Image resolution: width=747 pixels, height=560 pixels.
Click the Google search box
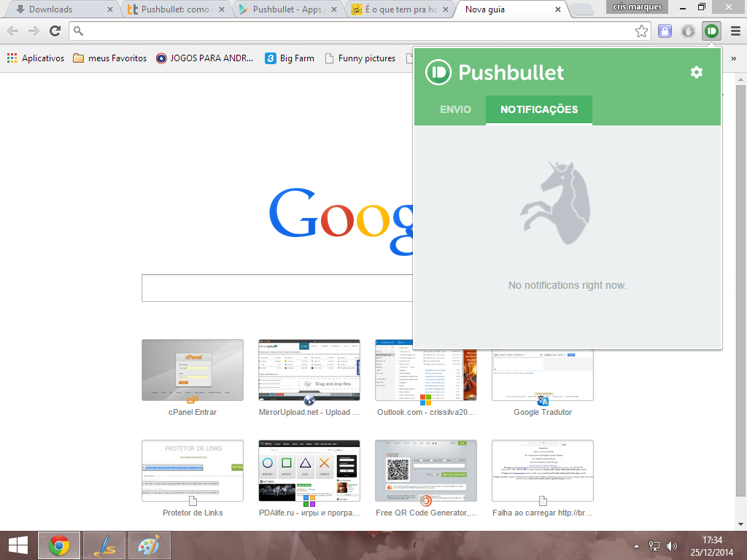tap(277, 288)
